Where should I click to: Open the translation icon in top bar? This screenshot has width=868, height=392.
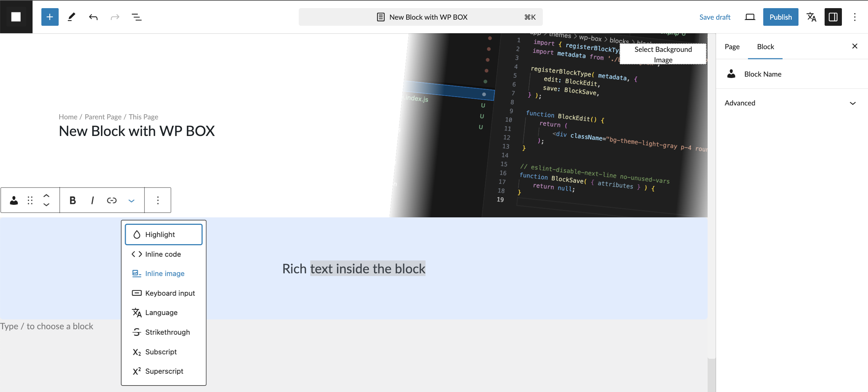pyautogui.click(x=811, y=17)
